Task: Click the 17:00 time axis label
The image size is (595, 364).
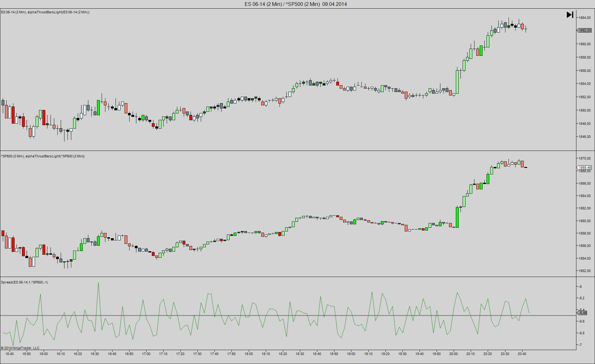Action: point(146,354)
